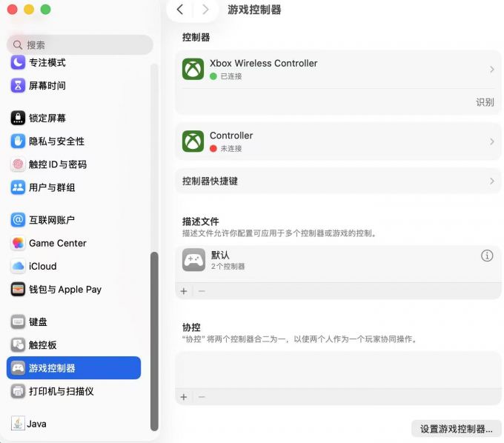This screenshot has height=443, width=504.
Task: Click the Xbox Wireless Controller name
Action: 264,63
